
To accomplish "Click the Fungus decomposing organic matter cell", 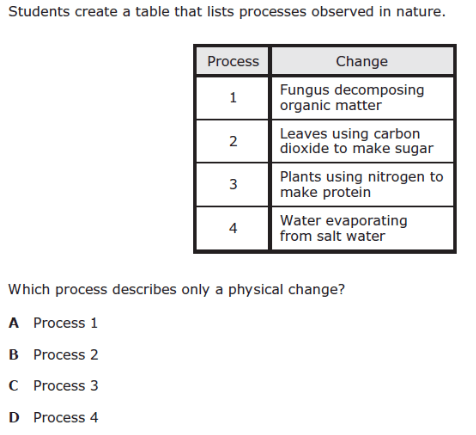I will tap(362, 98).
